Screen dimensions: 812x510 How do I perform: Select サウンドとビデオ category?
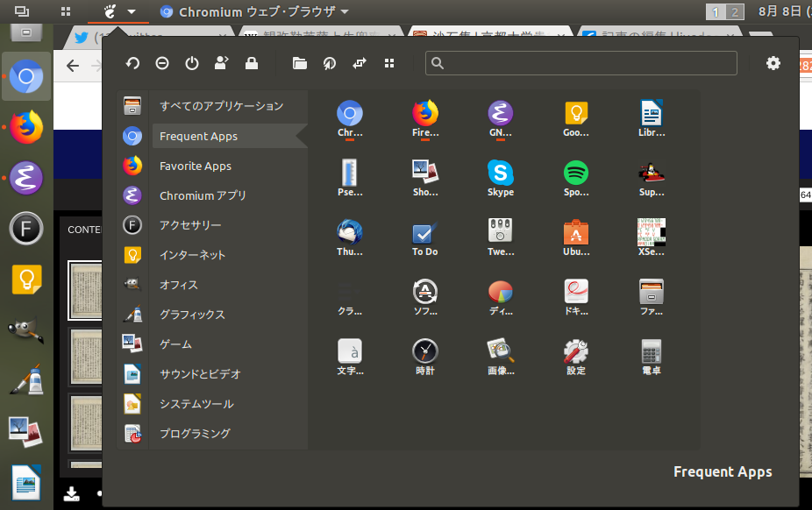[230, 374]
